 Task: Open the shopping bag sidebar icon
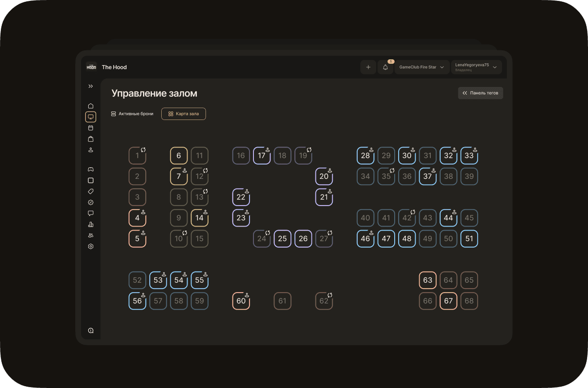point(91,139)
